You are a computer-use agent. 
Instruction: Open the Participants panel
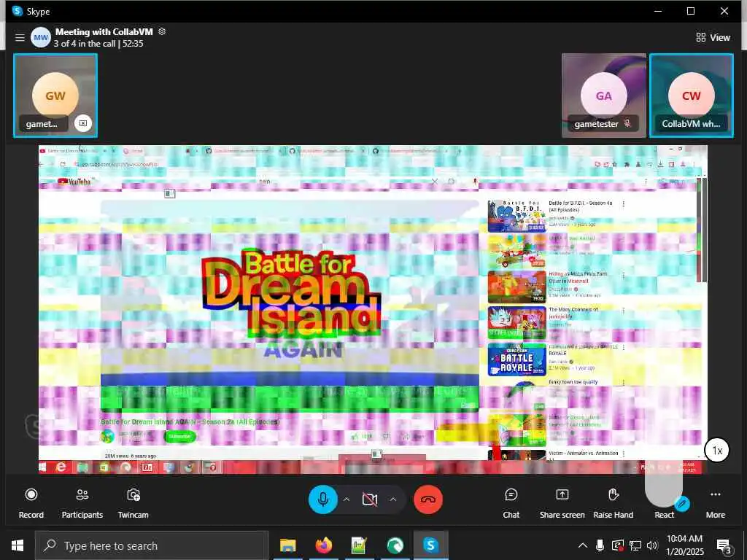[x=82, y=503]
